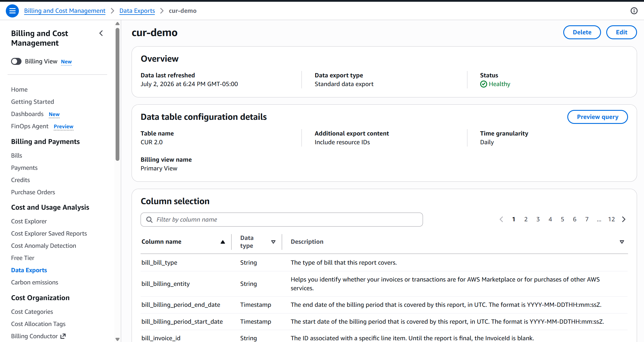Click the Preview query button
This screenshot has height=342, width=644.
coord(598,117)
